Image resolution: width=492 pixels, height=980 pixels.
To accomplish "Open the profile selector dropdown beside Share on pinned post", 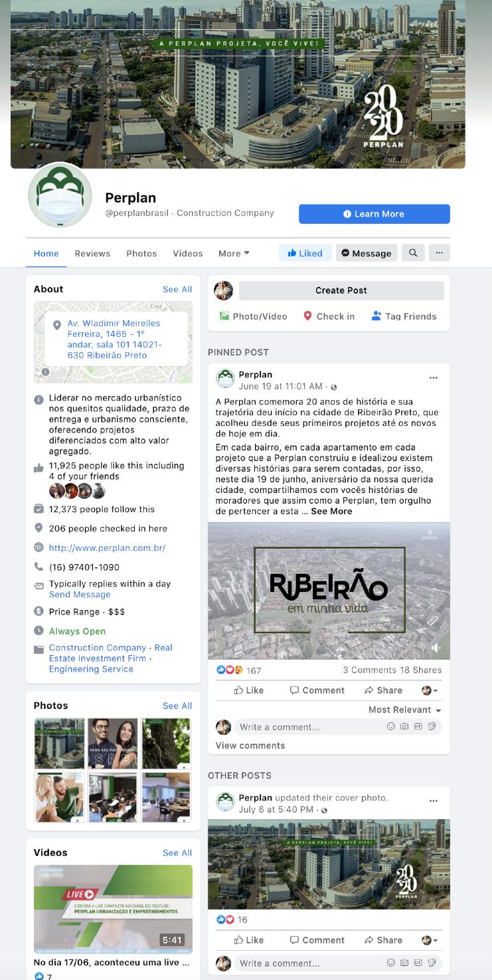I will [x=430, y=690].
